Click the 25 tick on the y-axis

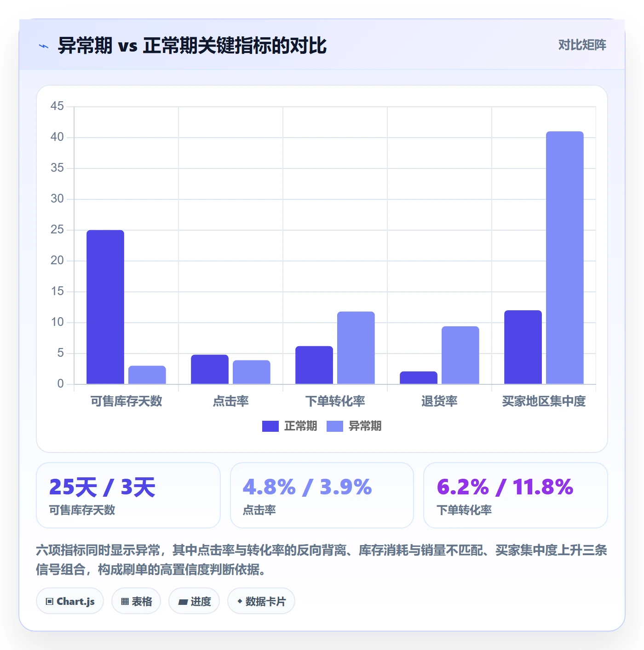(x=57, y=230)
